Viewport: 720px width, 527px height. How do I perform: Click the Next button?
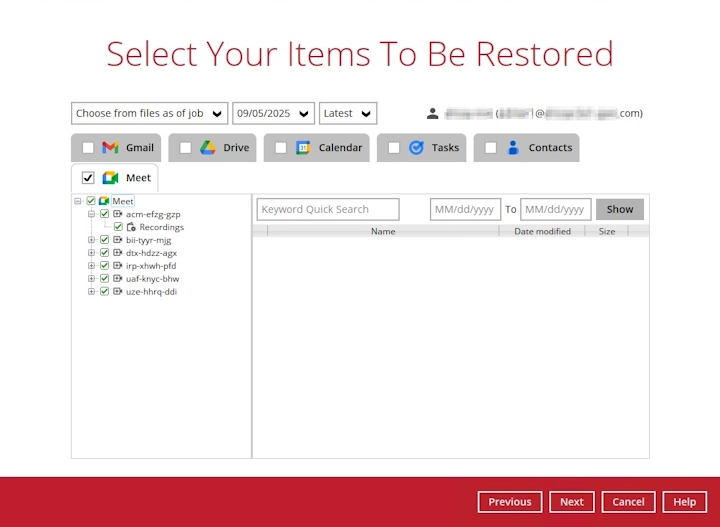point(572,502)
